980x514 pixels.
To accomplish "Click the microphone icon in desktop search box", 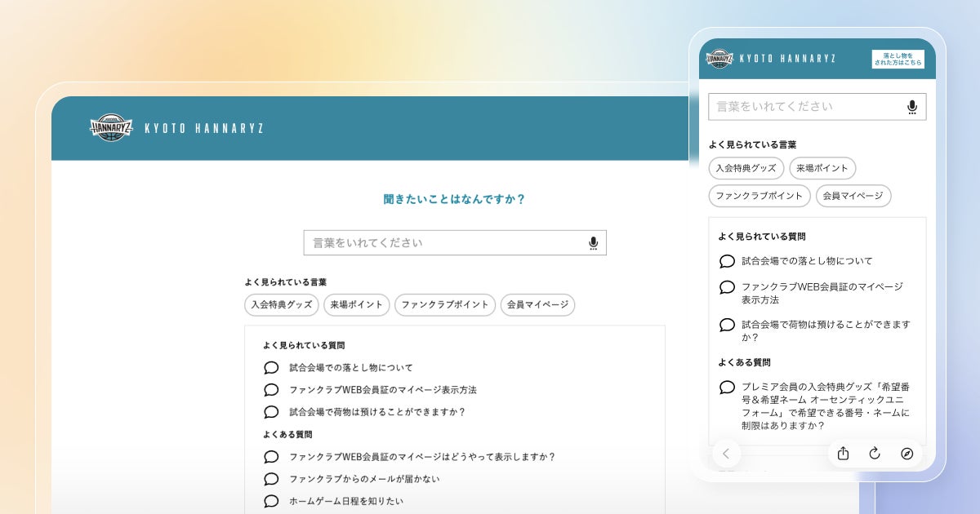I will pos(593,242).
